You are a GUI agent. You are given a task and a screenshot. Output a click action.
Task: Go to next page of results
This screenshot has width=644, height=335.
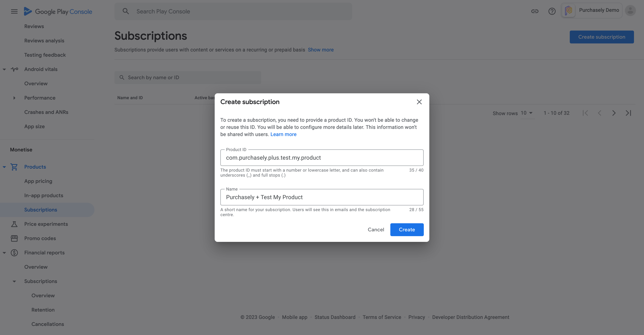(614, 113)
